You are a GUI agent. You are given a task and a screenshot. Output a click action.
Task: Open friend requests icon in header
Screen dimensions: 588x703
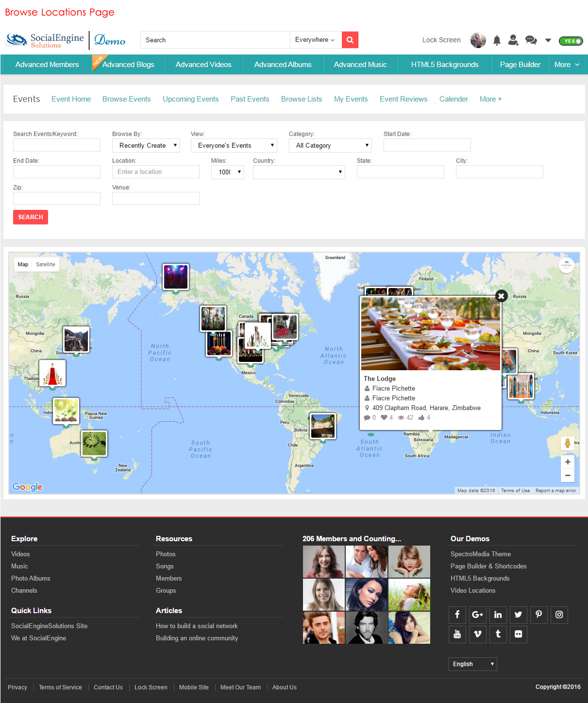(513, 40)
